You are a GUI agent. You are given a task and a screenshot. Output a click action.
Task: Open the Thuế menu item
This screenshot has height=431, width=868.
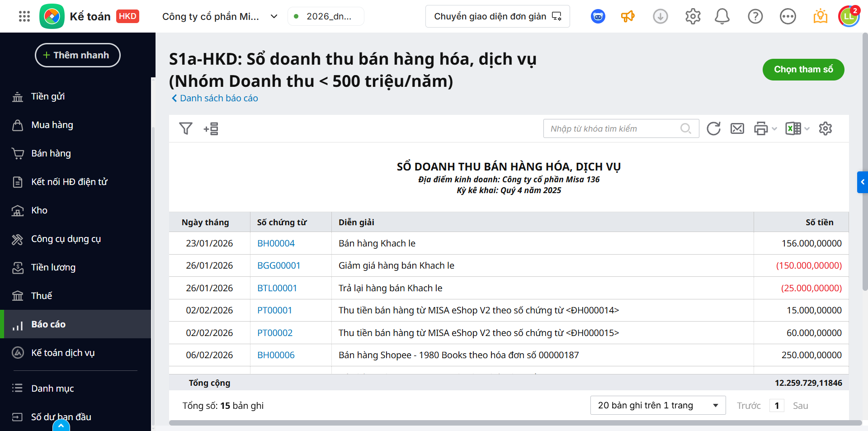42,296
